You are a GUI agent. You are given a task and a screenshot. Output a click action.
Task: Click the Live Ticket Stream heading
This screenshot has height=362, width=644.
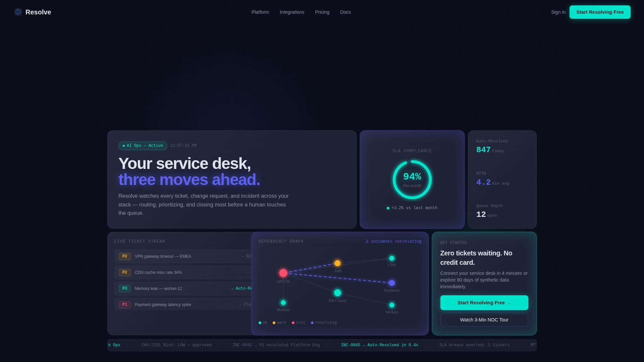(140, 241)
